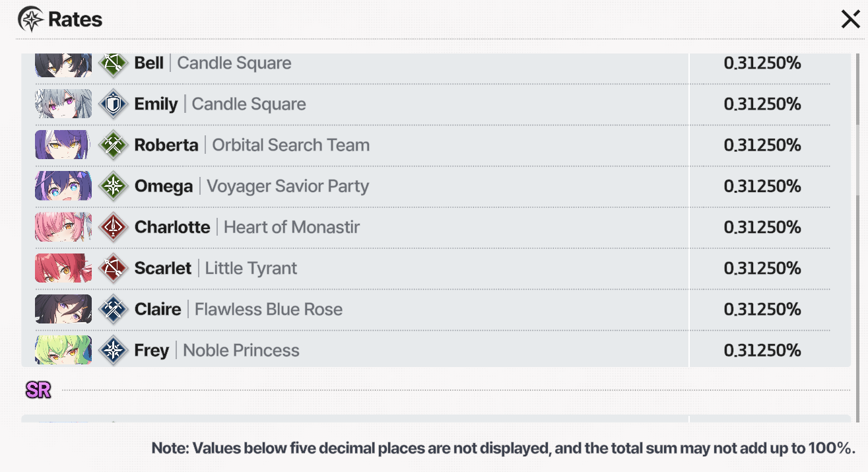Screen dimensions: 868x472
Task: Select Emily's character portrait
Action: coord(63,104)
